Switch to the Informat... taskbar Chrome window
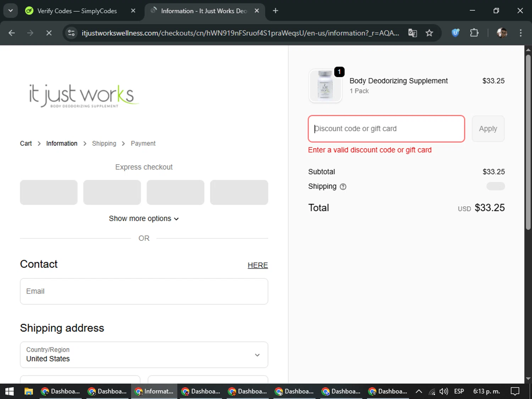The height and width of the screenshot is (399, 532). (154, 391)
